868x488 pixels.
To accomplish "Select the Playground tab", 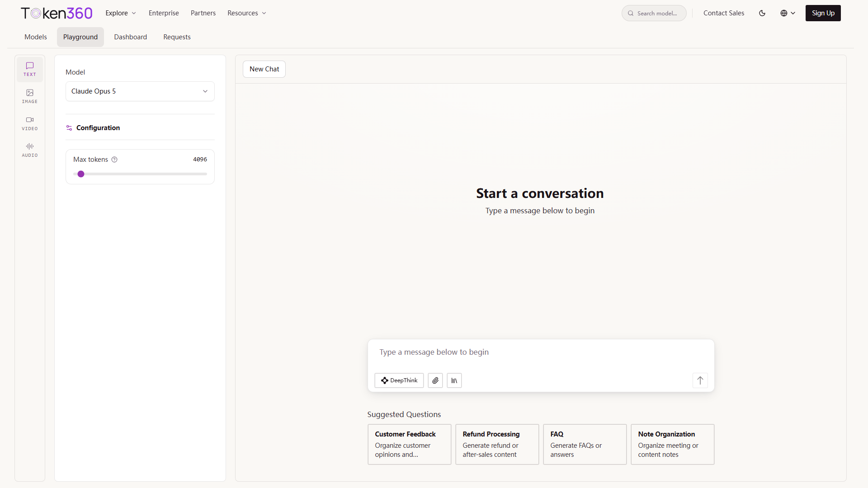I will point(80,37).
